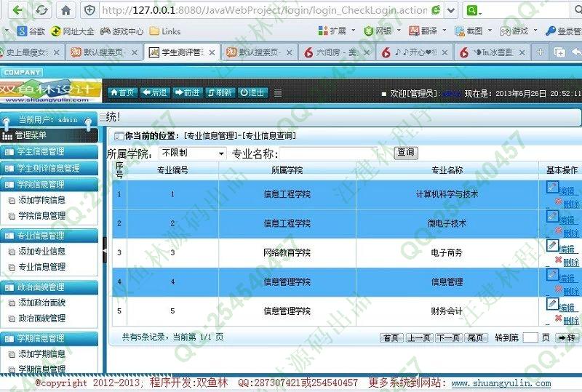This screenshot has height=392, width=582.
Task: Collapse the 专业信息管理 menu header
Action: 49,236
